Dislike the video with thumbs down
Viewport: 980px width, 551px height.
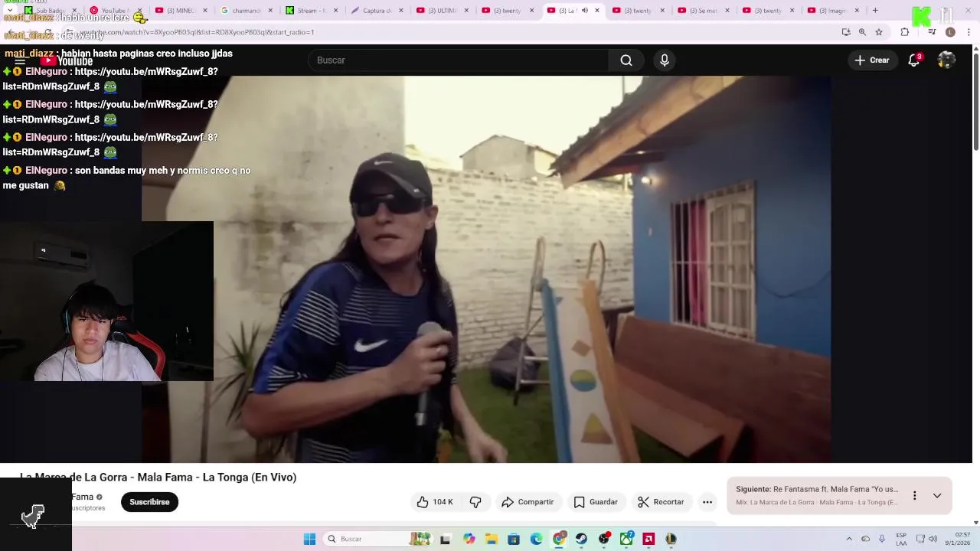475,502
